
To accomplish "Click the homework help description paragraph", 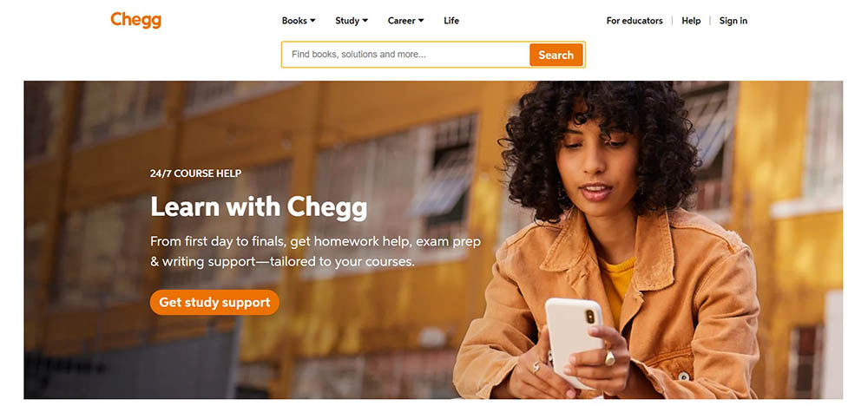I will click(x=316, y=252).
